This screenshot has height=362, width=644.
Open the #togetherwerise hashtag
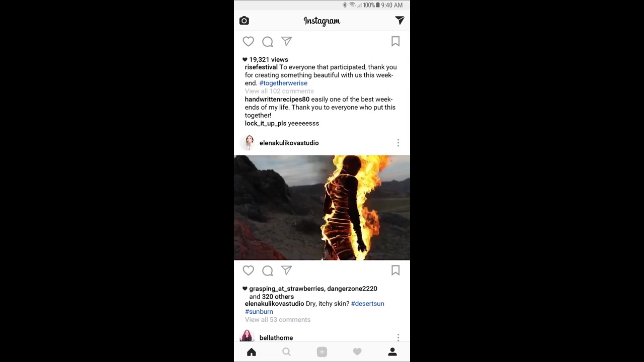click(283, 83)
